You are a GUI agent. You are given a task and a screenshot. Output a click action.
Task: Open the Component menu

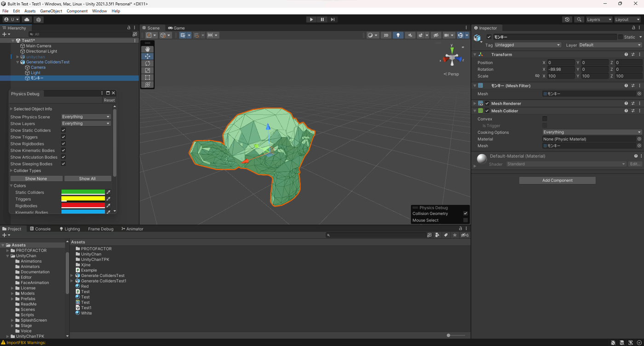77,11
